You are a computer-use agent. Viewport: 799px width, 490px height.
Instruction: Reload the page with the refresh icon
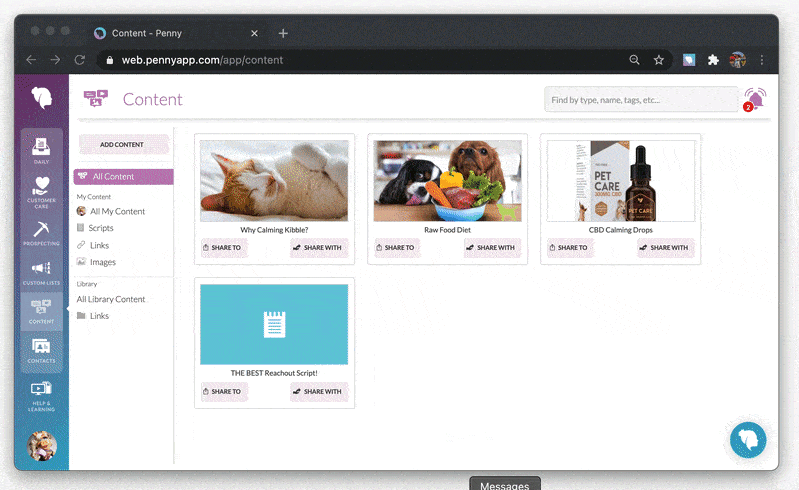[x=79, y=60]
